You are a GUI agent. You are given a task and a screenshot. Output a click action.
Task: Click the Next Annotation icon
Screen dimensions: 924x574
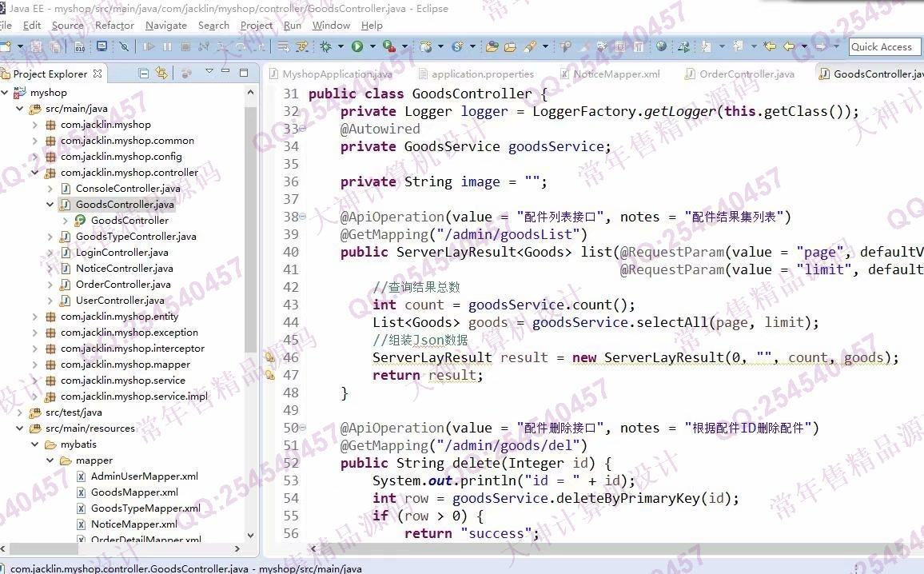[x=705, y=46]
